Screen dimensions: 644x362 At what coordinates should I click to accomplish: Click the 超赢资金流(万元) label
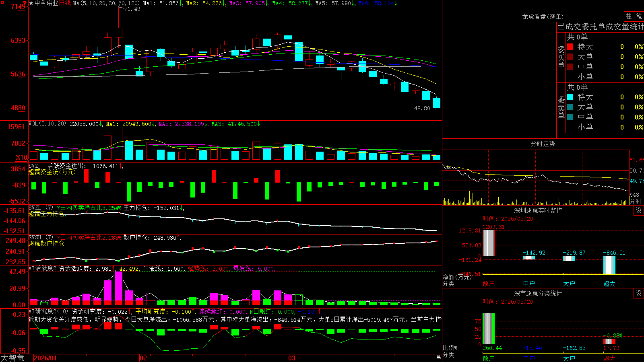tap(52, 172)
